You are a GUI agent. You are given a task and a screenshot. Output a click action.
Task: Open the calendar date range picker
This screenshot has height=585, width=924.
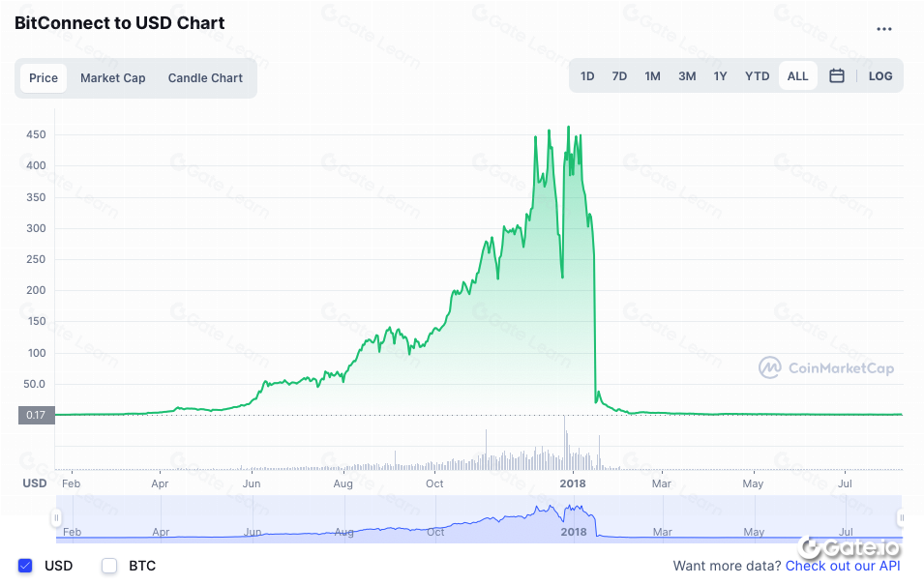click(837, 76)
